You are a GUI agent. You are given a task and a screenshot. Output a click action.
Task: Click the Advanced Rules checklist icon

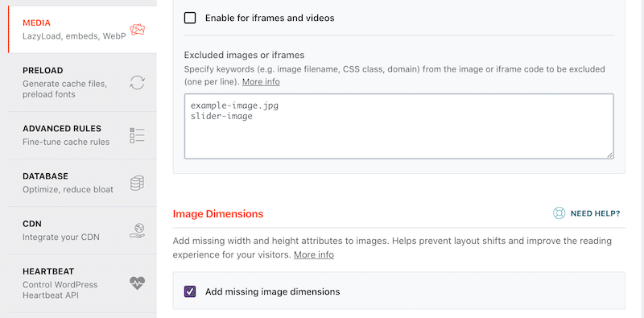point(137,135)
